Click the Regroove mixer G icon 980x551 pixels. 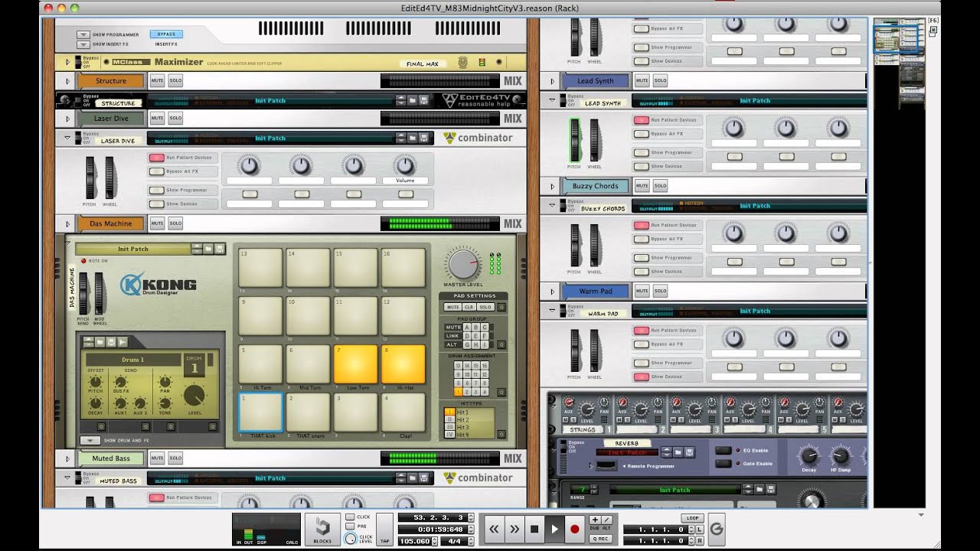point(716,529)
